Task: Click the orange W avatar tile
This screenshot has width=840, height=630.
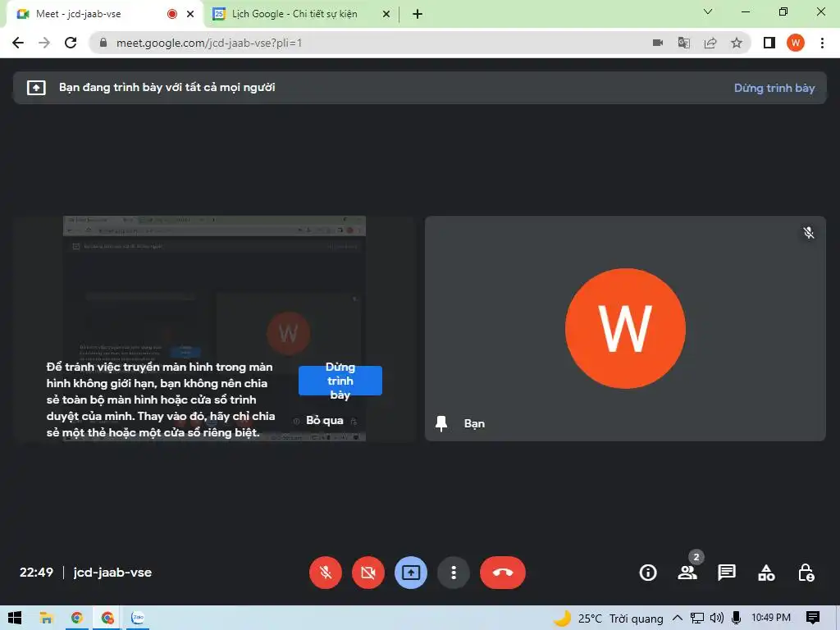Action: (625, 328)
